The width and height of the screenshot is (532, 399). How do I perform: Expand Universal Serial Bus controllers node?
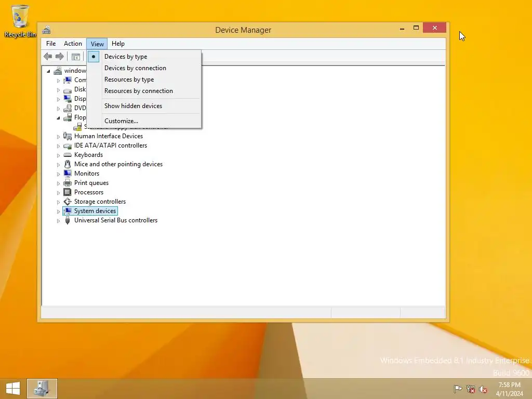(x=58, y=220)
